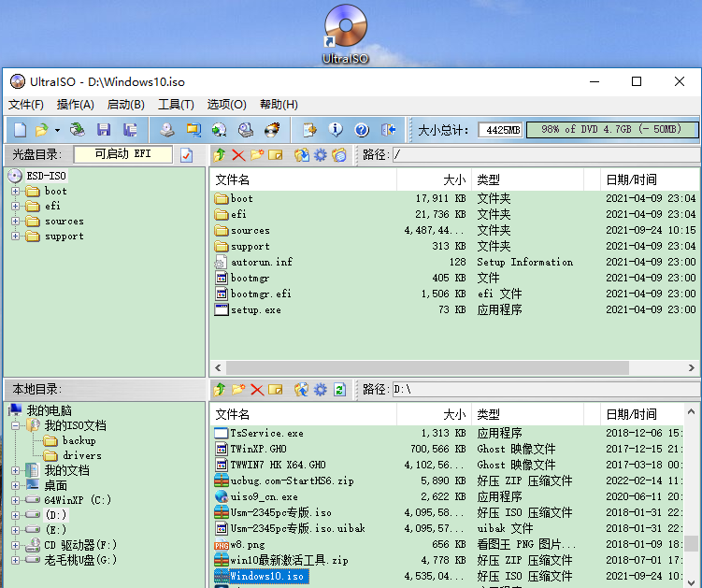Click the red X delete icon in the ISO pane toolbar
This screenshot has height=588, width=702.
pyautogui.click(x=238, y=155)
